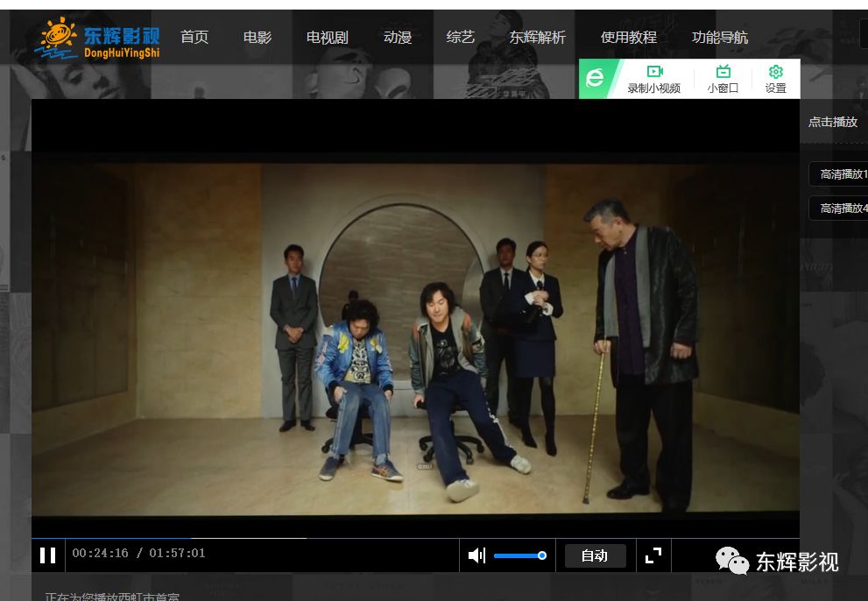The image size is (868, 601).
Task: Mute the player volume speaker icon
Action: [x=476, y=555]
